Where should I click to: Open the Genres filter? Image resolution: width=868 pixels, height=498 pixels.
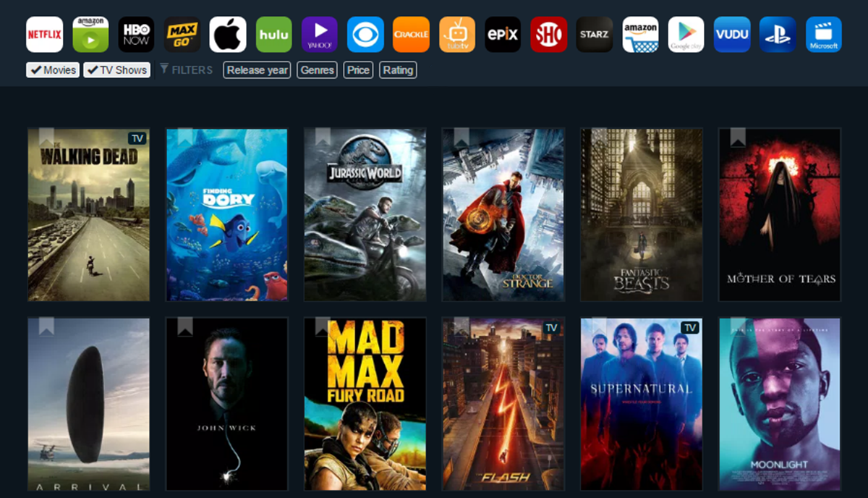coord(317,70)
